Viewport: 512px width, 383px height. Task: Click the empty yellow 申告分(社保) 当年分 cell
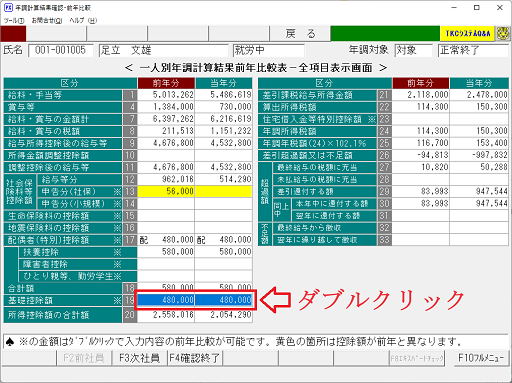pos(224,191)
